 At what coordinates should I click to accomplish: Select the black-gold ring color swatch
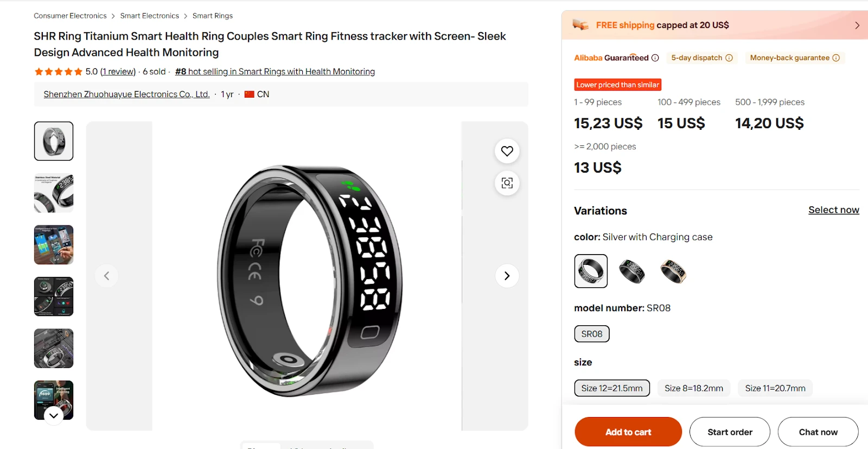click(x=673, y=271)
